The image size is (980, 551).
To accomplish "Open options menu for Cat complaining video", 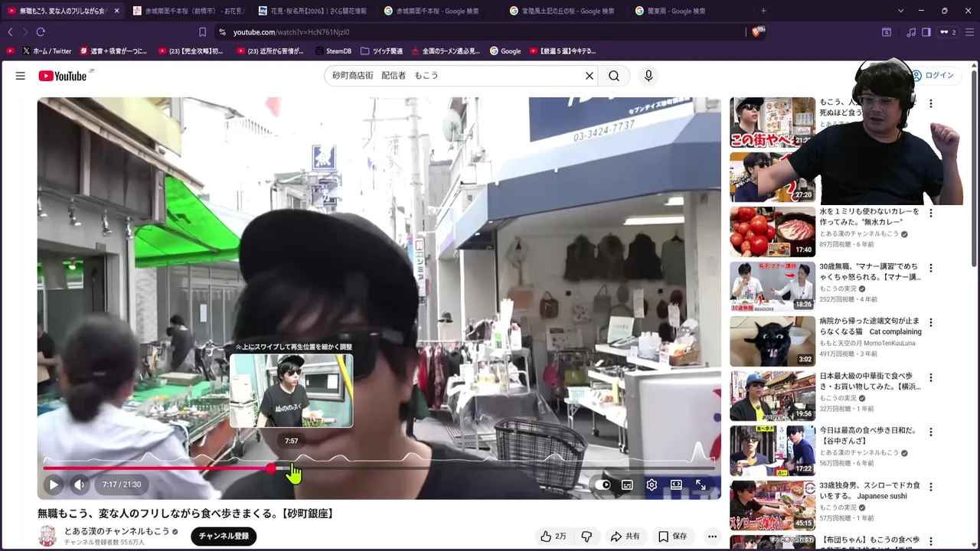I will [931, 323].
